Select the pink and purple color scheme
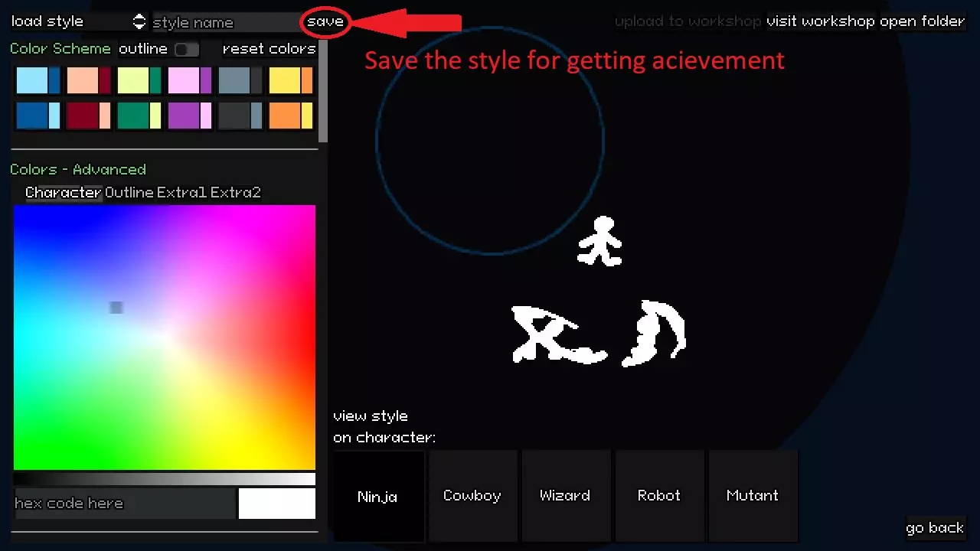The height and width of the screenshot is (551, 980). tap(190, 80)
